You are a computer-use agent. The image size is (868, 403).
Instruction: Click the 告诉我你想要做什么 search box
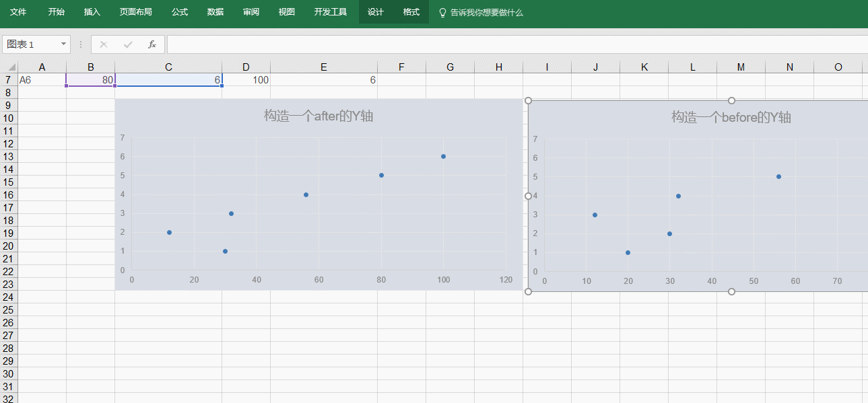[x=486, y=13]
